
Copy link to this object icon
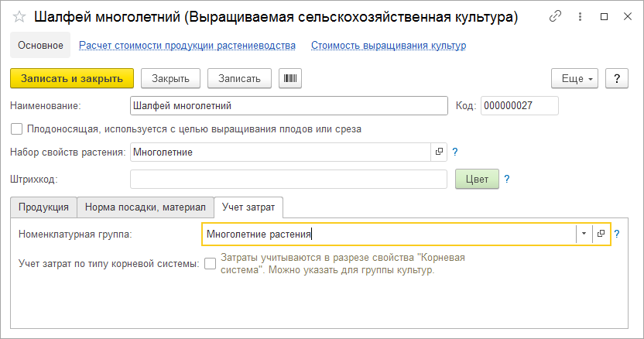555,16
